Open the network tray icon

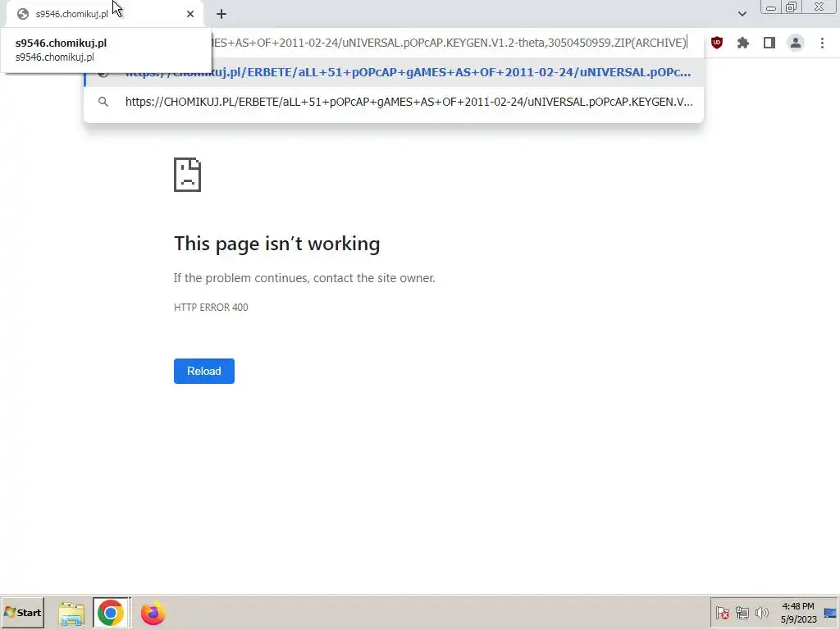742,613
